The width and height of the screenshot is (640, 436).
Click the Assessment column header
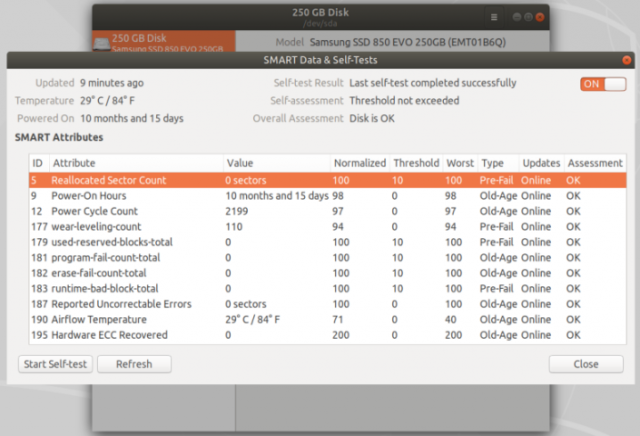594,163
